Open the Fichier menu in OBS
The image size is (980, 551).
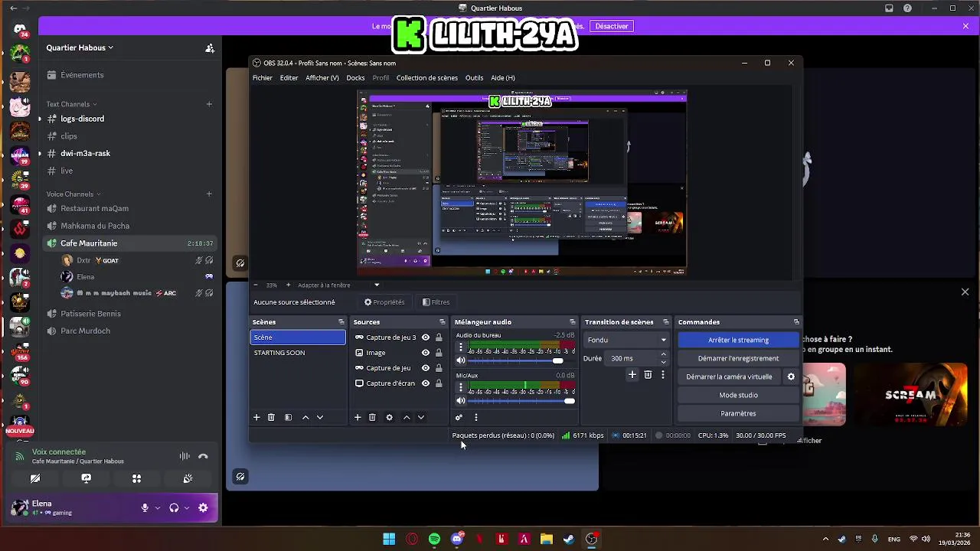click(263, 77)
